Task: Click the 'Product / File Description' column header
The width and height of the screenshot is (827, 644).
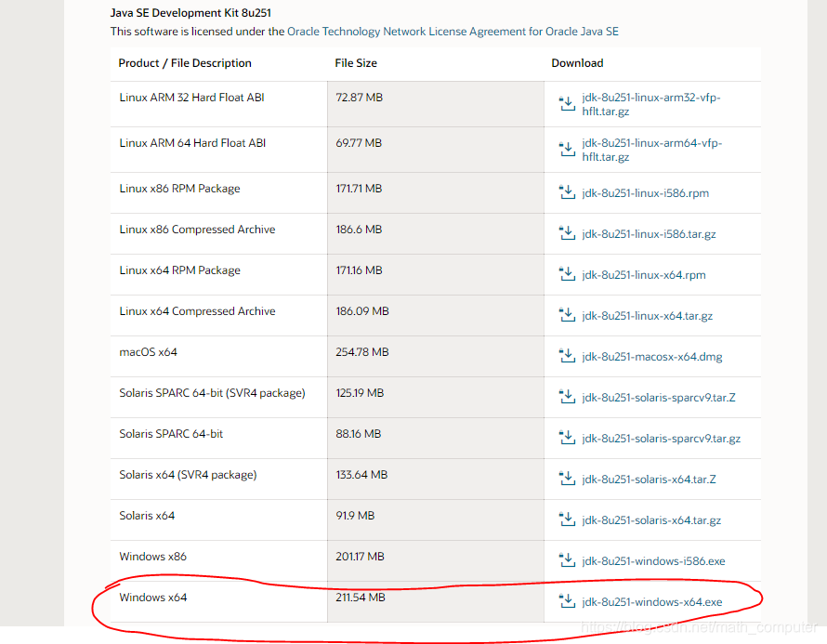Action: click(x=185, y=63)
